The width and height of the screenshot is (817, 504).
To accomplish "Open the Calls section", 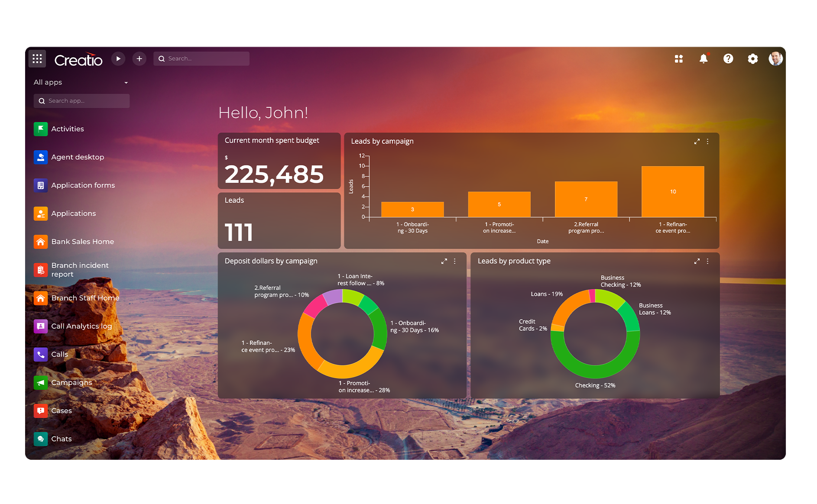I will 59,354.
